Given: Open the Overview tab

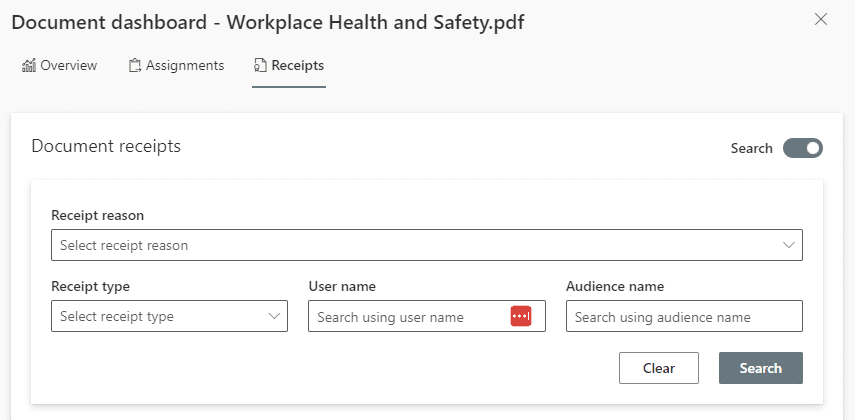Looking at the screenshot, I should pyautogui.click(x=59, y=66).
